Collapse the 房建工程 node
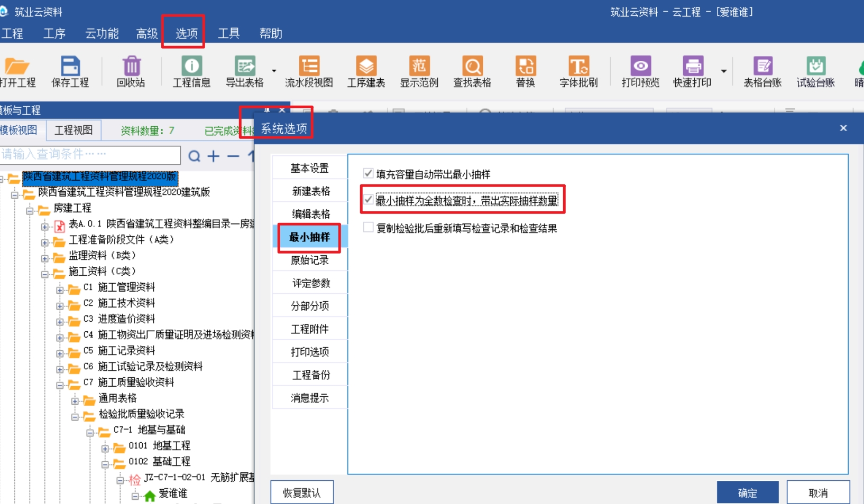Viewport: 864px width, 504px height. (30, 211)
